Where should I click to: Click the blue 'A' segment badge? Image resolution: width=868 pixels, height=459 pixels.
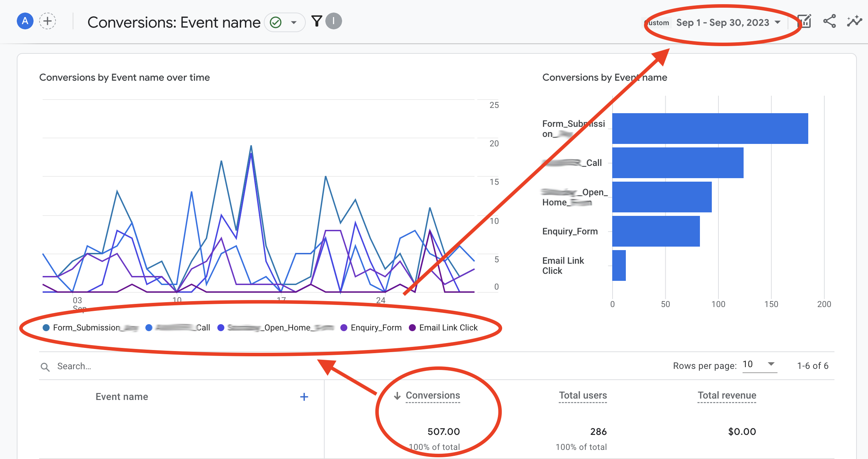25,21
